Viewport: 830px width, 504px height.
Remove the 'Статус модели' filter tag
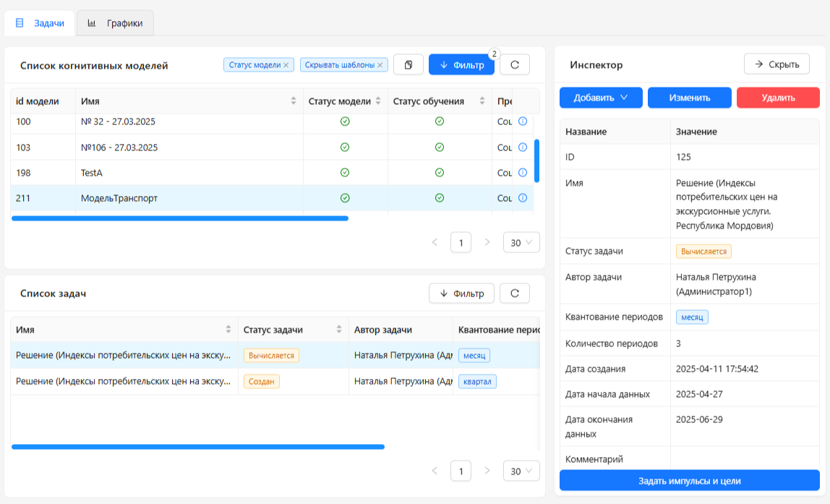click(286, 65)
